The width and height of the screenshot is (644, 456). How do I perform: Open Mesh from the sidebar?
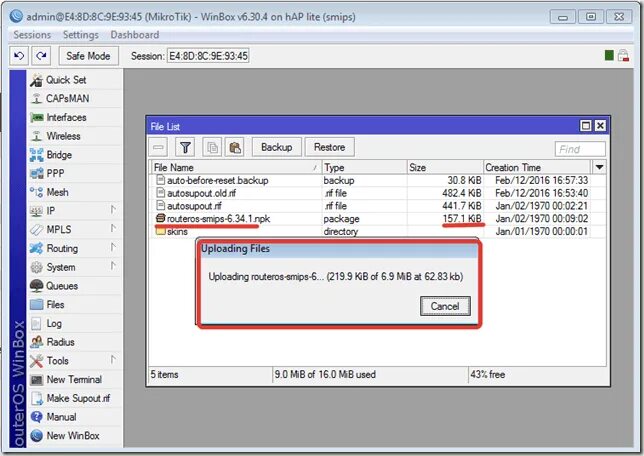pos(75,192)
